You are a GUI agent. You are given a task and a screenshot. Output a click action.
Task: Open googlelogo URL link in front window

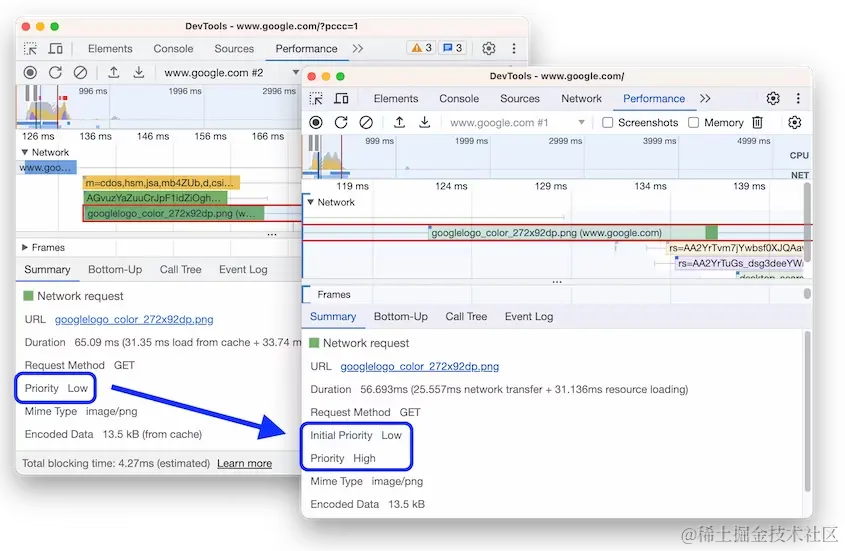[x=419, y=367]
